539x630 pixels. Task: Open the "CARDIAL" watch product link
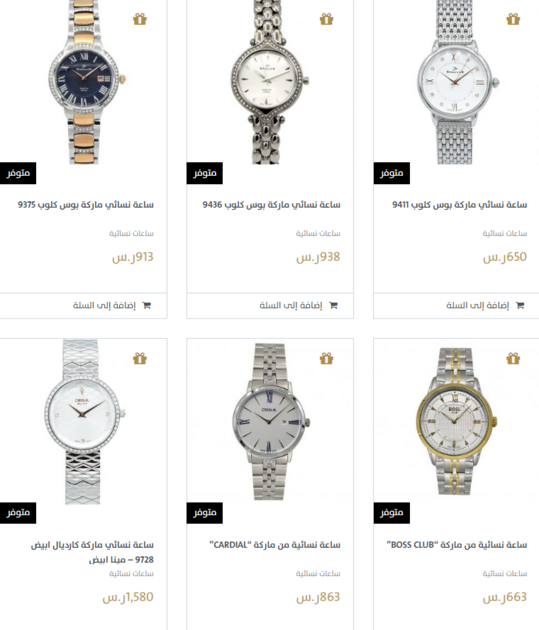tap(275, 545)
